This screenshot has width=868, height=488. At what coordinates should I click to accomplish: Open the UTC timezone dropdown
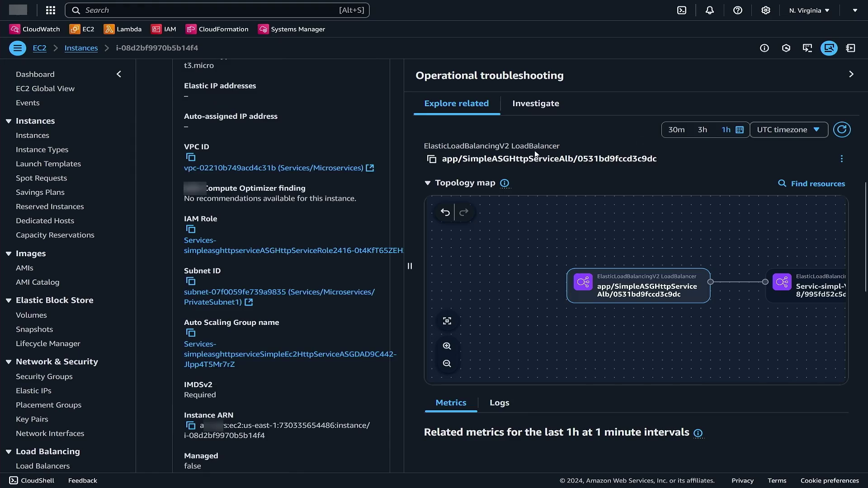click(x=789, y=130)
